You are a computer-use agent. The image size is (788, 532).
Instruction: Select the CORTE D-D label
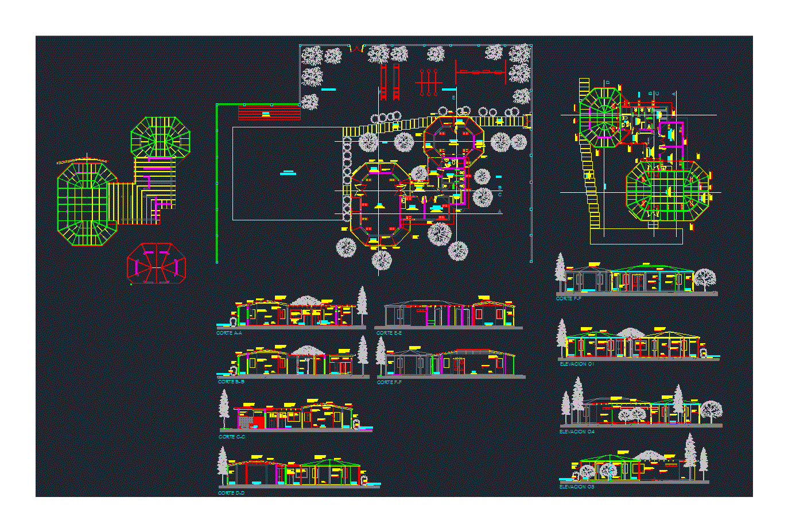[231, 493]
